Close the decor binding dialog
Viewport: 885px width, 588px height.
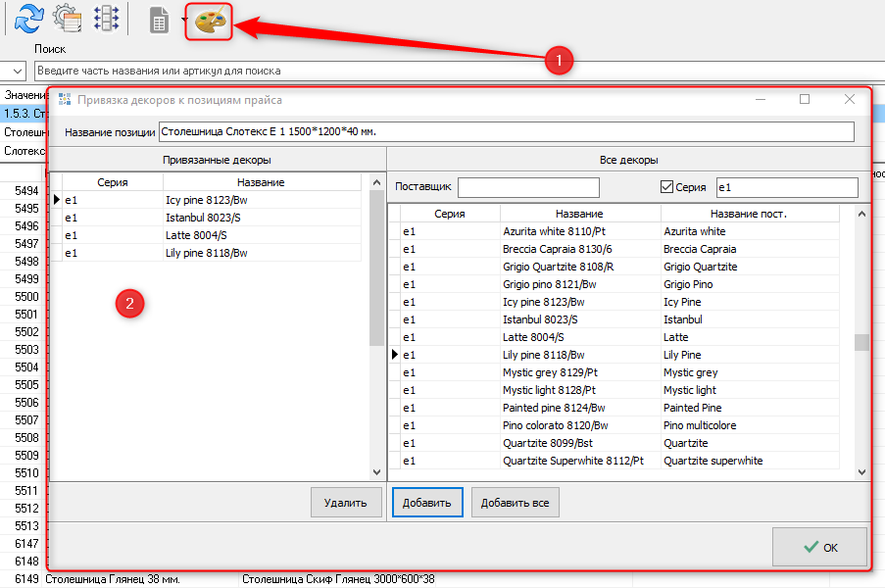pyautogui.click(x=850, y=99)
